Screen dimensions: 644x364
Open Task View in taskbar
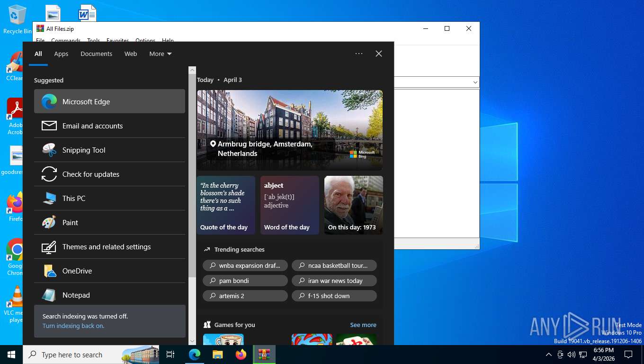[171, 355]
